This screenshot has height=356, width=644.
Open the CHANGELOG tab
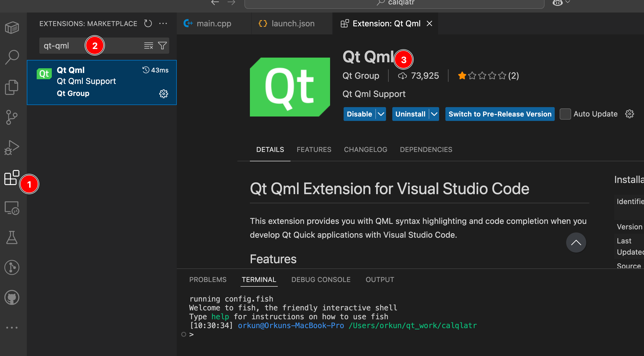click(x=365, y=150)
